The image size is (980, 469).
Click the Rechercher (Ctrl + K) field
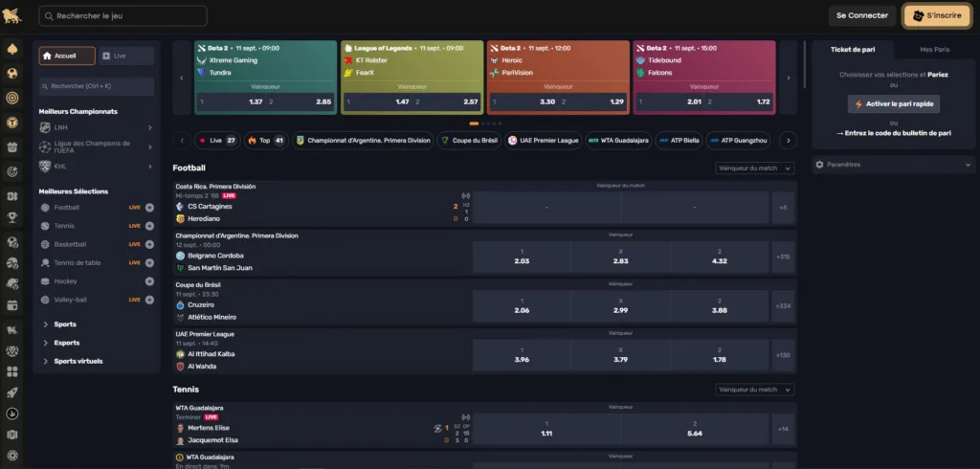(97, 86)
